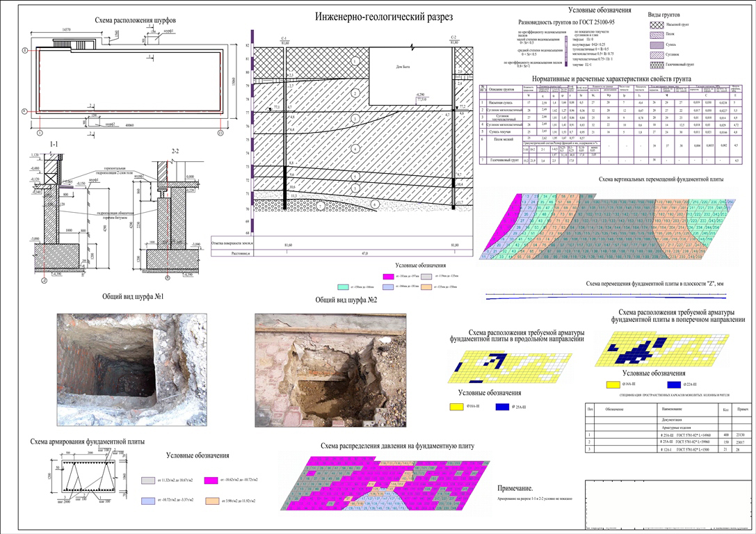Click the 'Наименование' specification table header
Screen dimensions: 756x534
(673, 409)
